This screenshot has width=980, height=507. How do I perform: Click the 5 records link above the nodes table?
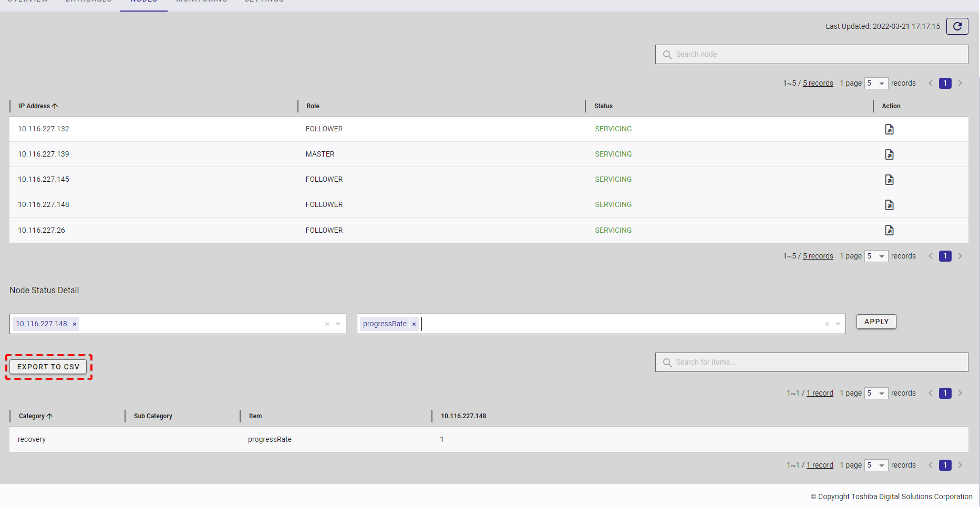click(x=818, y=84)
